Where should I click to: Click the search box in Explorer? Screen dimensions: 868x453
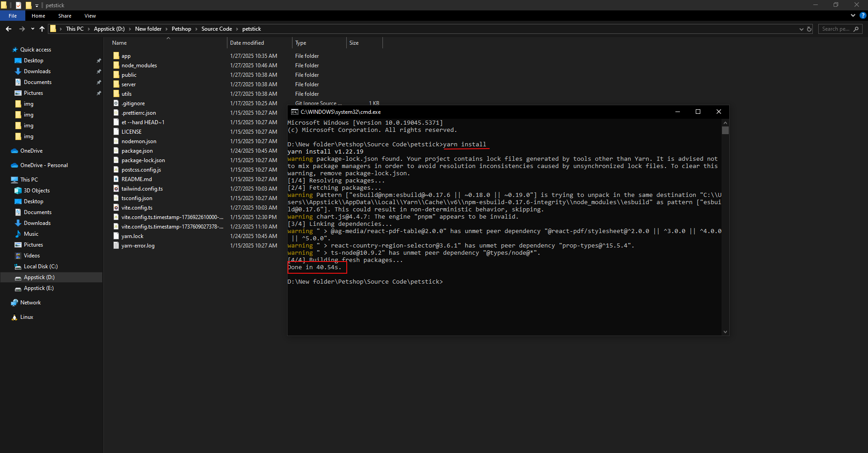[x=835, y=29]
